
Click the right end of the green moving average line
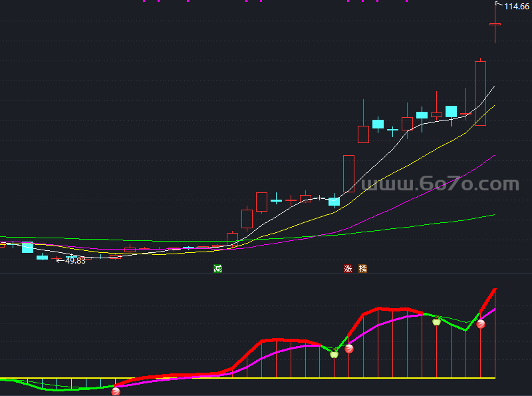tap(494, 215)
